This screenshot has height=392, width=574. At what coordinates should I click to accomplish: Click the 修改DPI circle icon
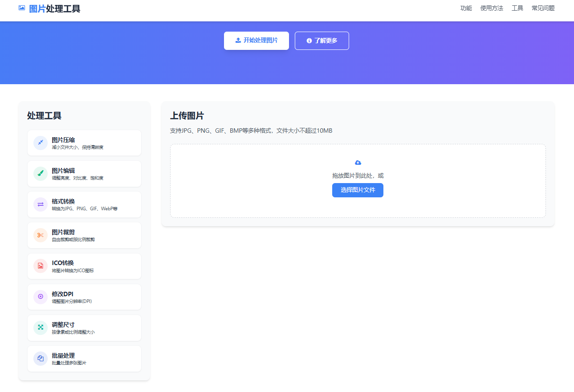[x=41, y=297]
